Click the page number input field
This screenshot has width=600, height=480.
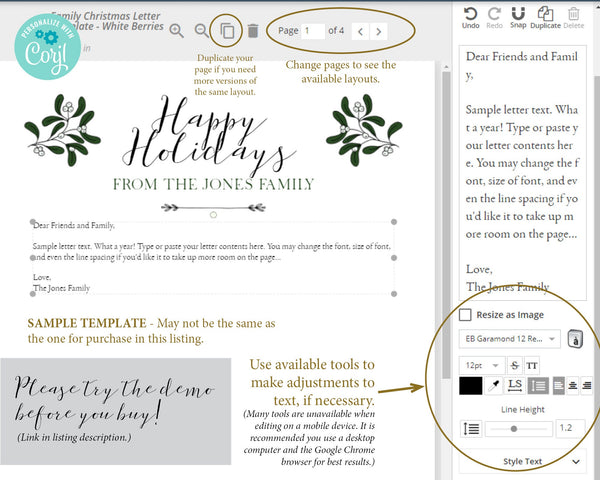(x=312, y=31)
